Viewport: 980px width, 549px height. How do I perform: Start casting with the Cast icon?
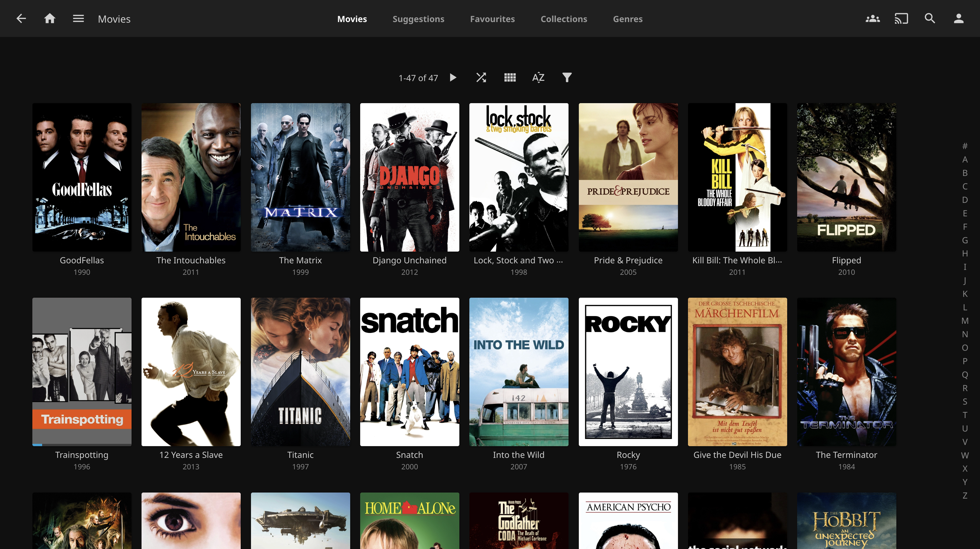pyautogui.click(x=901, y=18)
